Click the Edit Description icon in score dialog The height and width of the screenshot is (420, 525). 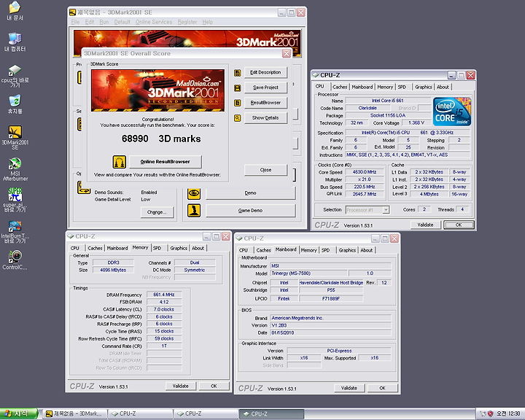point(238,73)
